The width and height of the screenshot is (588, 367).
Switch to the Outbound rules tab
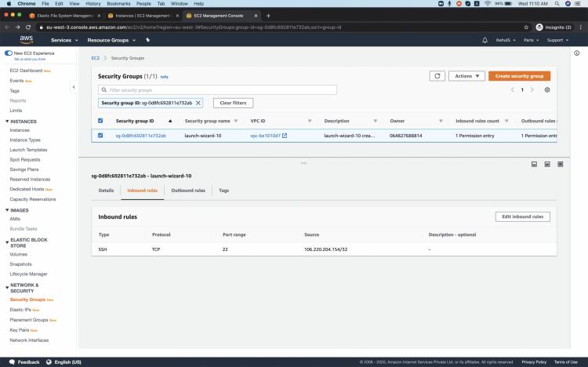click(188, 191)
